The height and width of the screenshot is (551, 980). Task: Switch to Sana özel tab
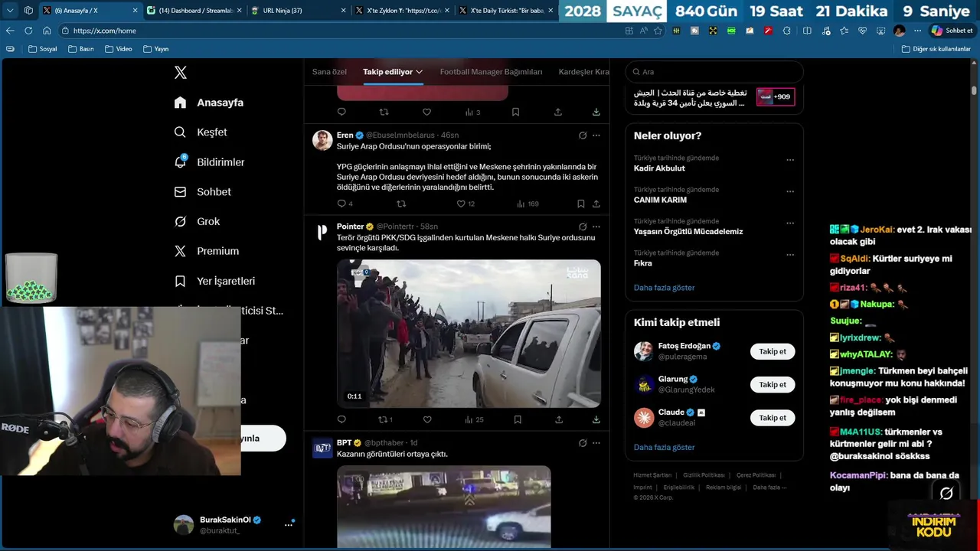(x=329, y=72)
